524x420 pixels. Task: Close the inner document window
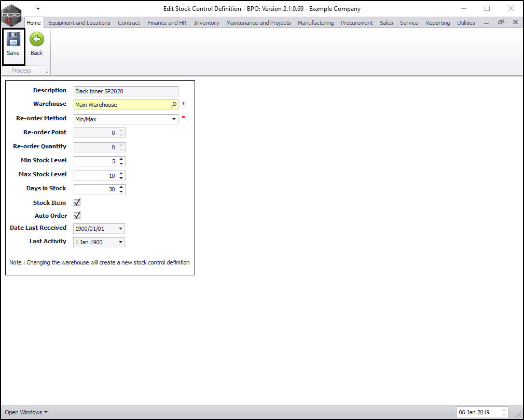click(x=515, y=22)
